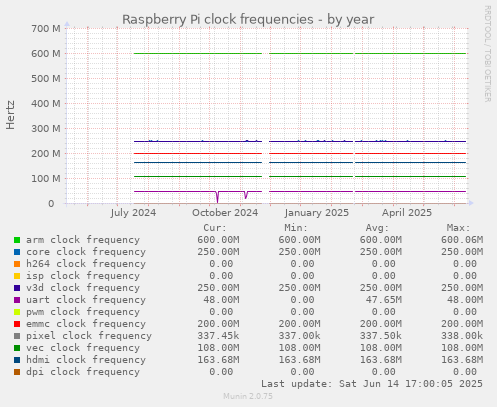Image resolution: width=497 pixels, height=407 pixels.
Task: Click the yellow isp clock frequency swatch
Action: point(17,276)
